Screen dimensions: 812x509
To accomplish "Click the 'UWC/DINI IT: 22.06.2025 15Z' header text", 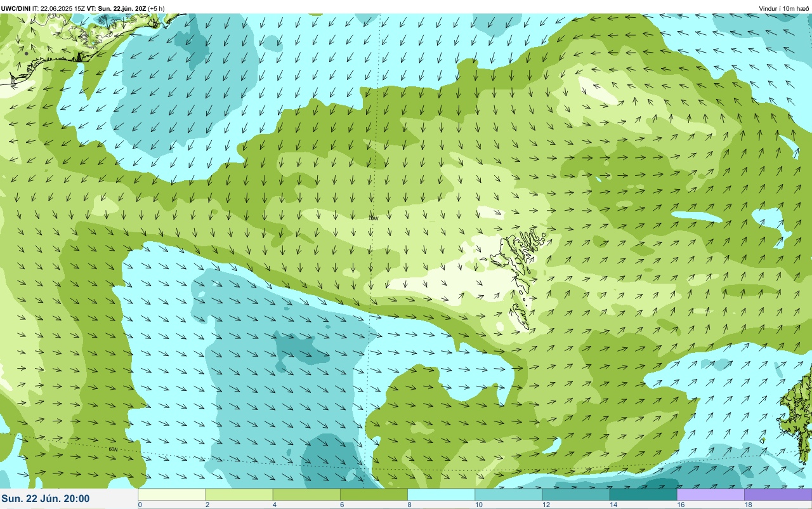I will 43,8.
